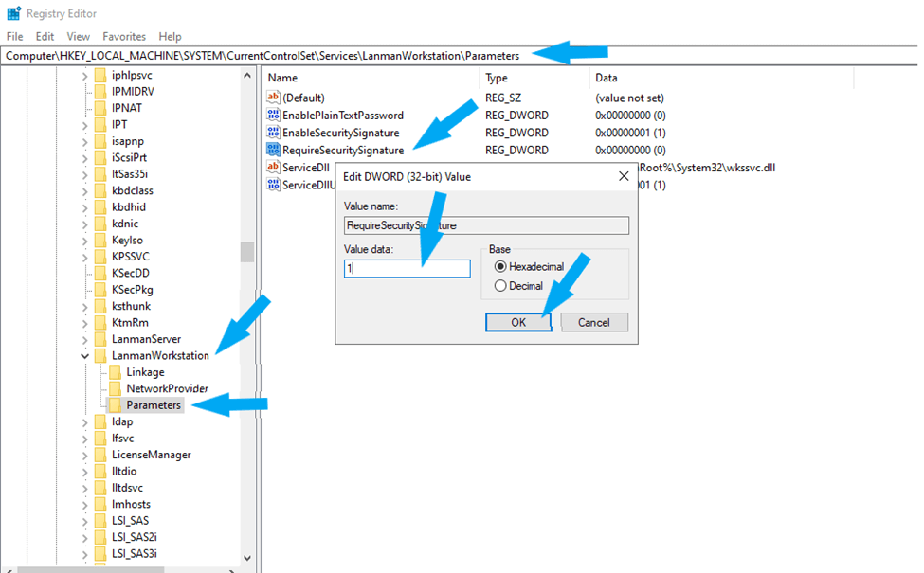Click the Registry Editor app icon in title bar
The image size is (924, 573).
click(13, 13)
